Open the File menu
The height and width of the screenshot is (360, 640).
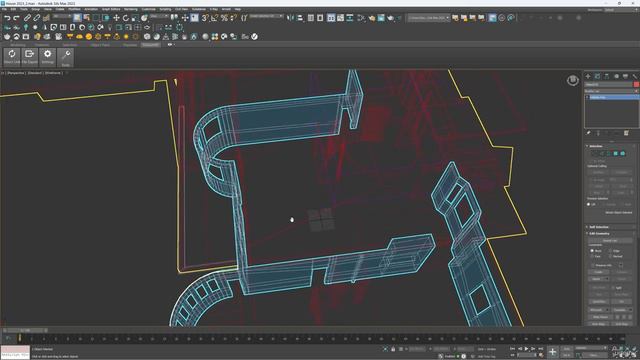pyautogui.click(x=4, y=9)
